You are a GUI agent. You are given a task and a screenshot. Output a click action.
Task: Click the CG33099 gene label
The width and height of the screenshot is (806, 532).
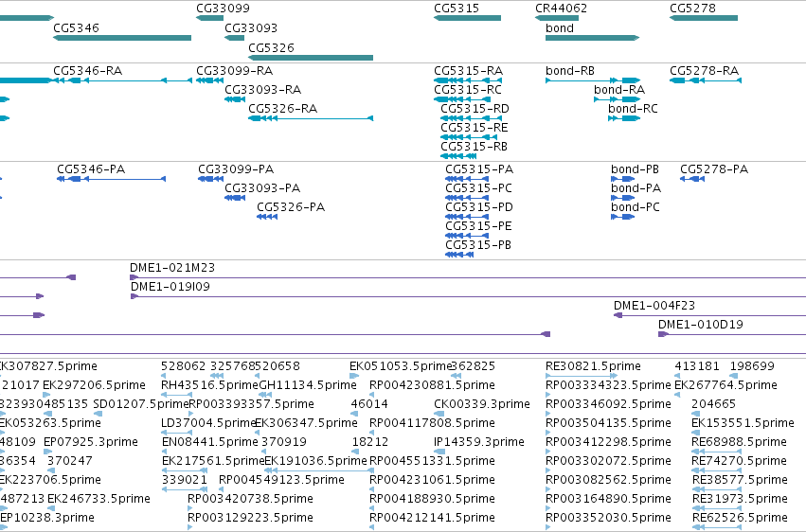tap(223, 9)
